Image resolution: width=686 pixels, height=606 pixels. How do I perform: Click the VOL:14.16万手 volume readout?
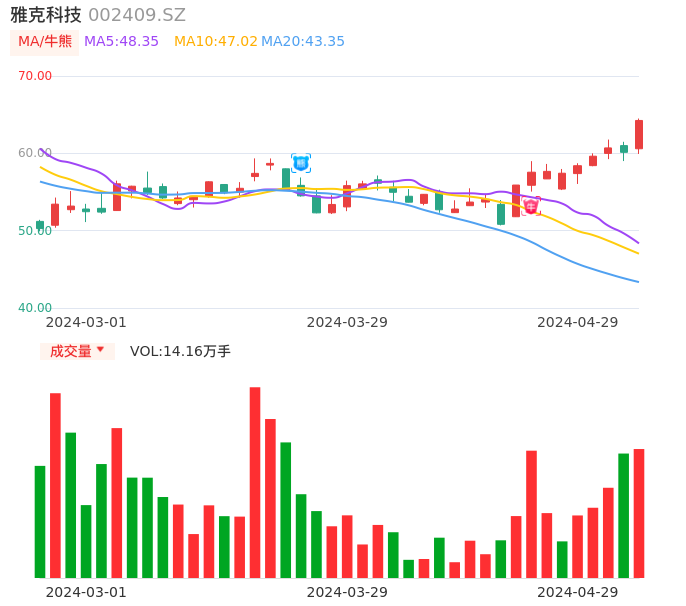pos(180,351)
